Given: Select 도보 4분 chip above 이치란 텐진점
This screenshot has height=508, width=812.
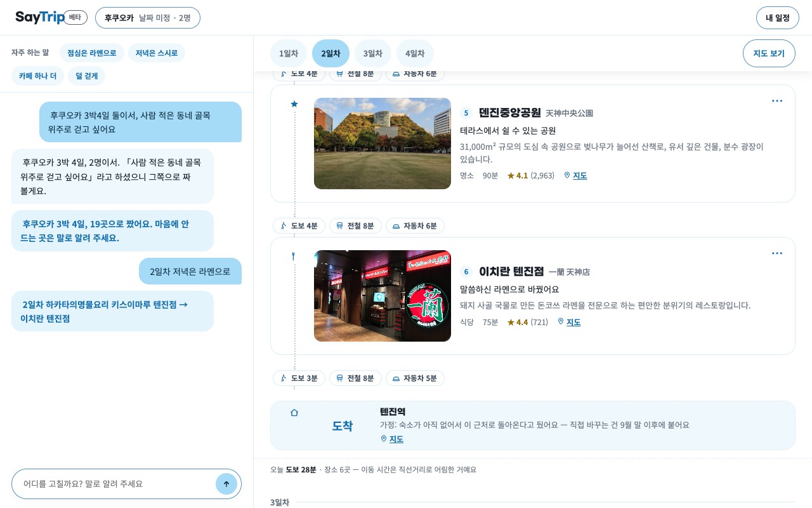Looking at the screenshot, I should 299,226.
